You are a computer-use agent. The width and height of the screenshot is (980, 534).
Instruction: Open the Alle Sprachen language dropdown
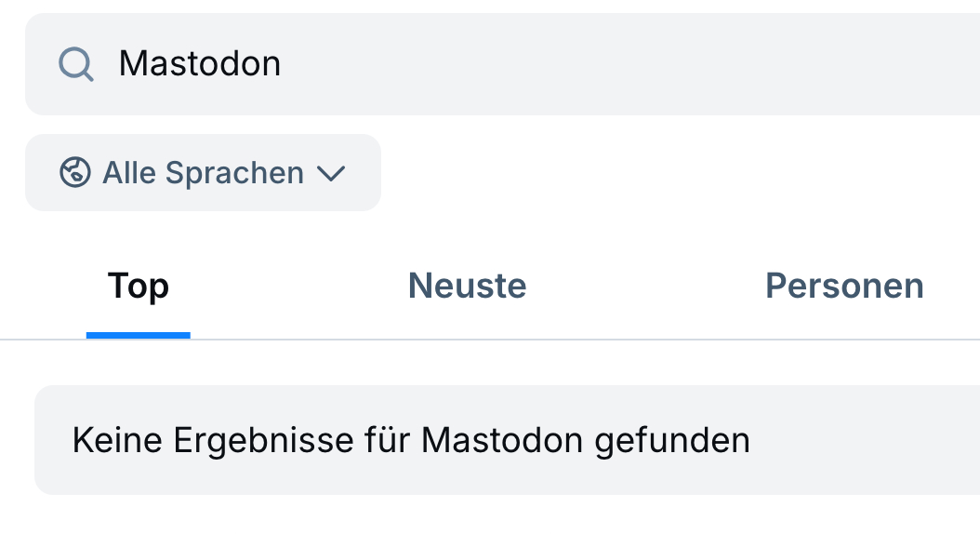pyautogui.click(x=203, y=173)
